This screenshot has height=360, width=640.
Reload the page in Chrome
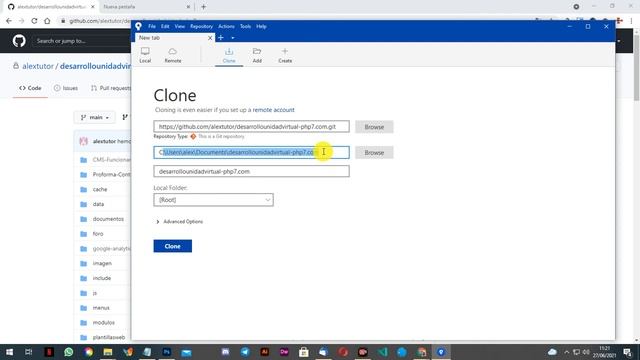pos(34,21)
